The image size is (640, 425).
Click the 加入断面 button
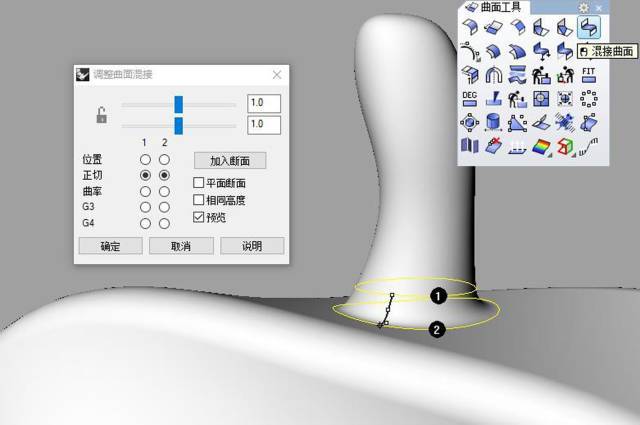[230, 160]
